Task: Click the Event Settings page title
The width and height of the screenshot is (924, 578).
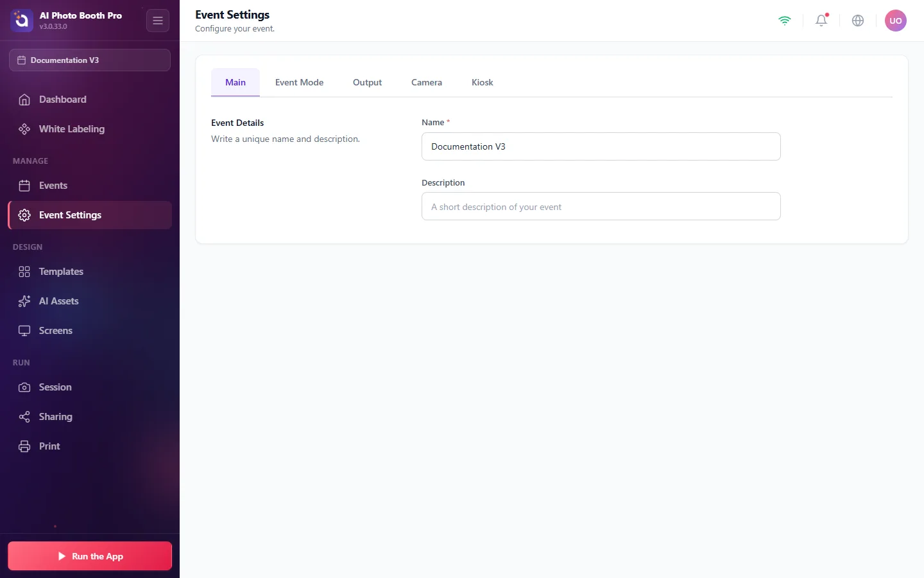Action: [232, 15]
